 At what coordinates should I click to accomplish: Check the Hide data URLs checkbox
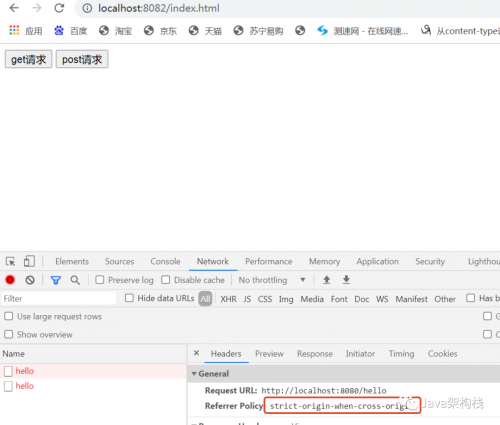[x=129, y=298]
